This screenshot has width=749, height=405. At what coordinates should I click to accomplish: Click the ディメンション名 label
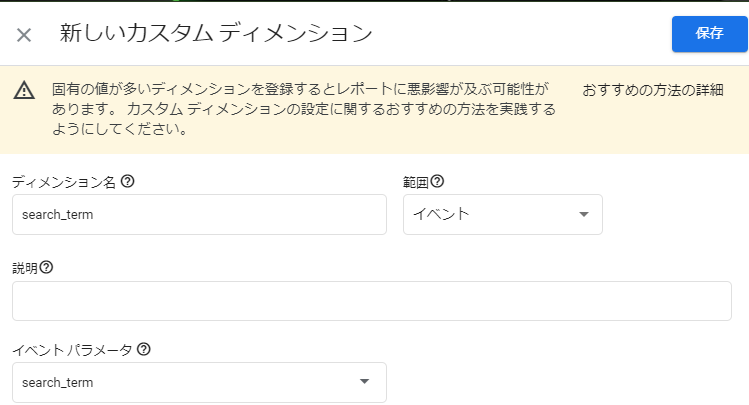coord(64,182)
